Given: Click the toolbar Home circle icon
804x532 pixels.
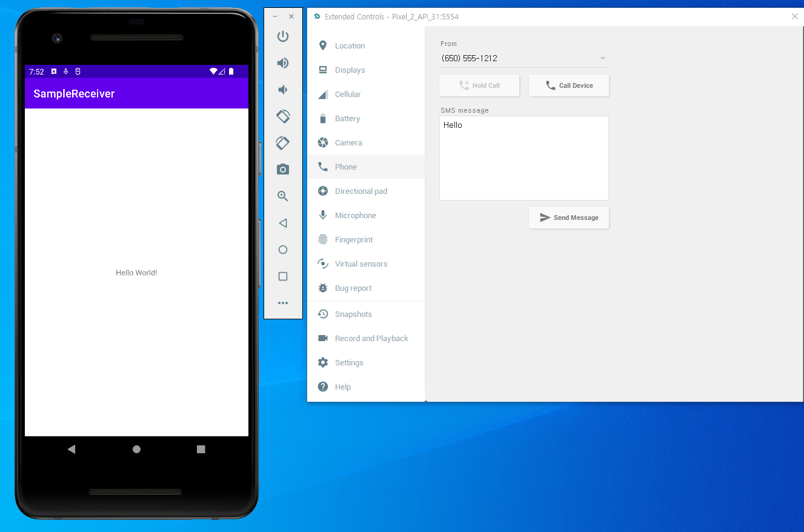Looking at the screenshot, I should coord(283,250).
